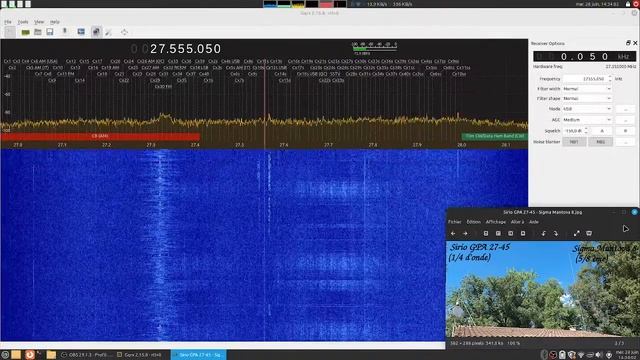This screenshot has width=640, height=360.
Task: Open Edition menu in image viewer
Action: 473,222
